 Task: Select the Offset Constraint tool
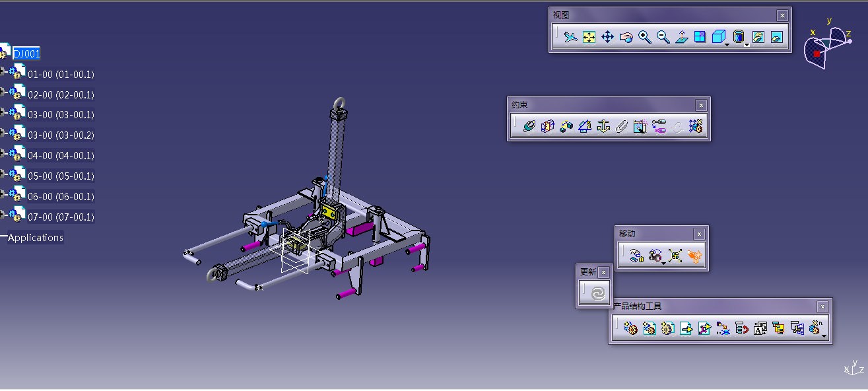point(566,126)
